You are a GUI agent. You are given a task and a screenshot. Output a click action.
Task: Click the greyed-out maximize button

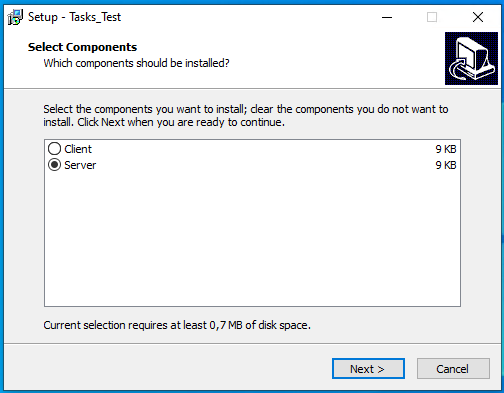click(x=432, y=17)
